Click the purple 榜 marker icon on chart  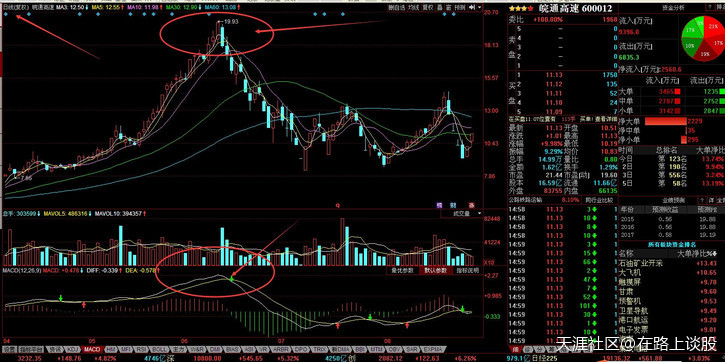coord(440,204)
